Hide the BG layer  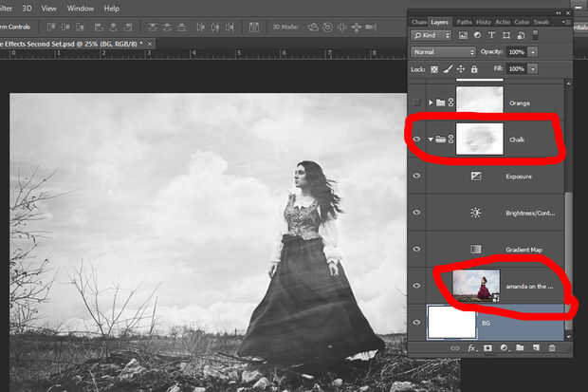(x=416, y=322)
